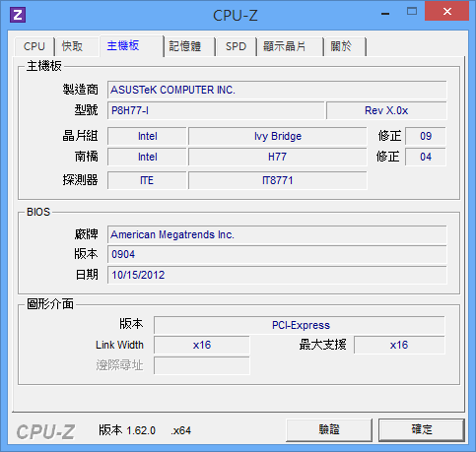This screenshot has width=476, height=452.
Task: Select the Ivy Bridge chipset value
Action: coord(278,136)
